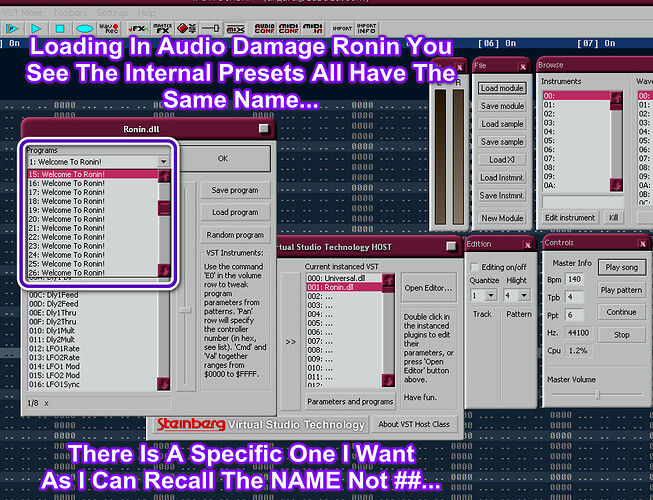653x500 pixels.
Task: Open the Master FX toolbar icon
Action: coord(162,28)
